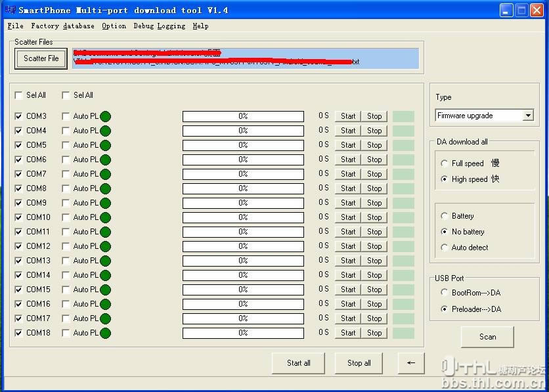Click the green status circle for COM15

click(105, 290)
